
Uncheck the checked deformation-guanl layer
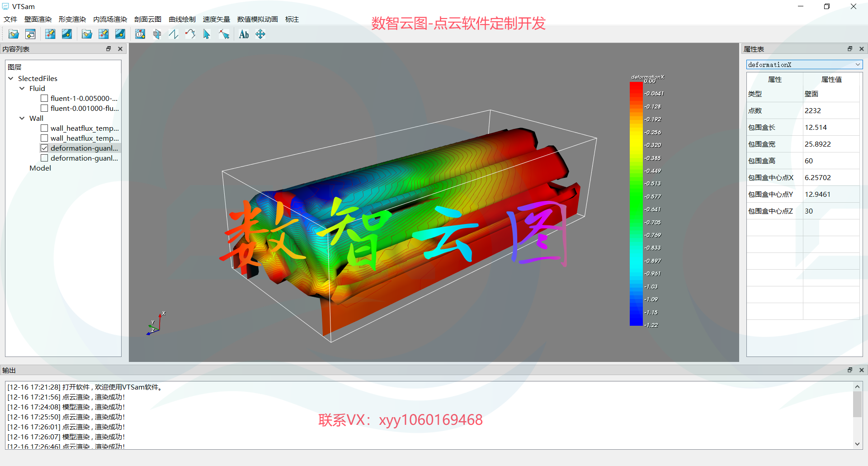pos(44,148)
